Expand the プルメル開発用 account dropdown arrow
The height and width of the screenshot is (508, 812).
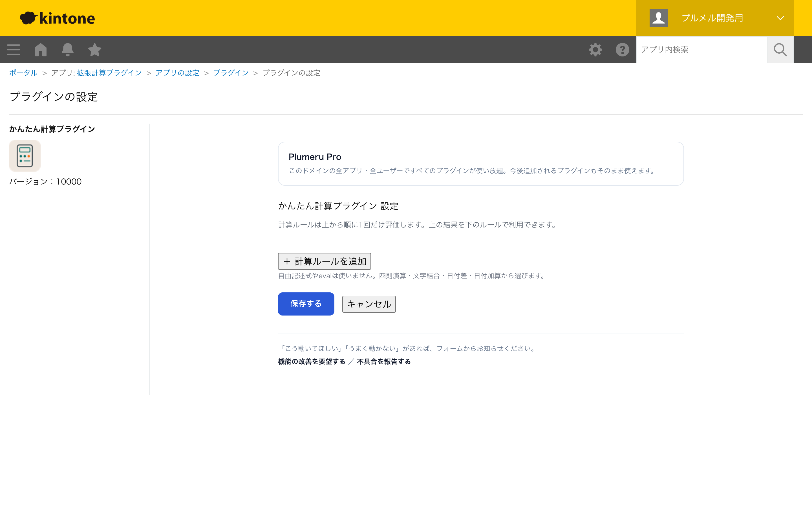[780, 18]
